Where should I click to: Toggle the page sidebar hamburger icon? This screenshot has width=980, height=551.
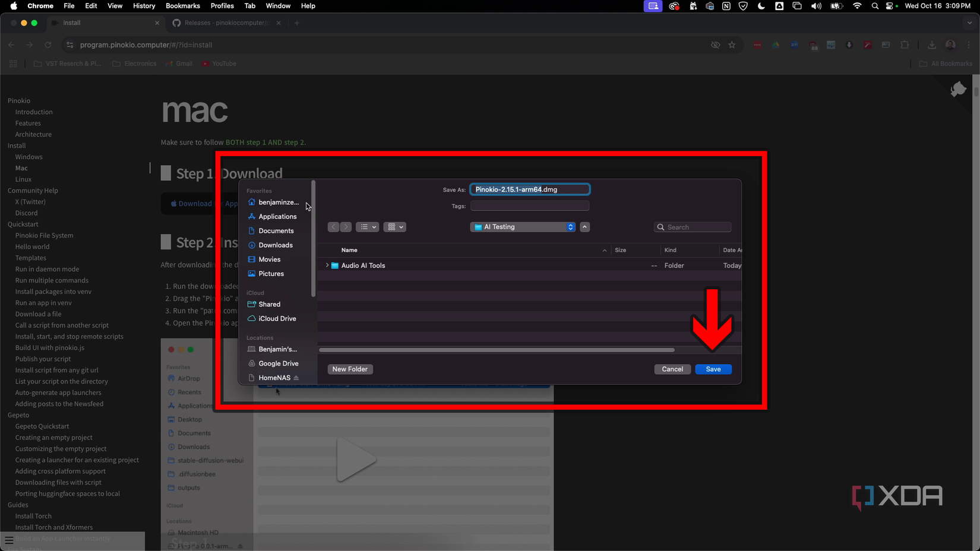click(9, 540)
